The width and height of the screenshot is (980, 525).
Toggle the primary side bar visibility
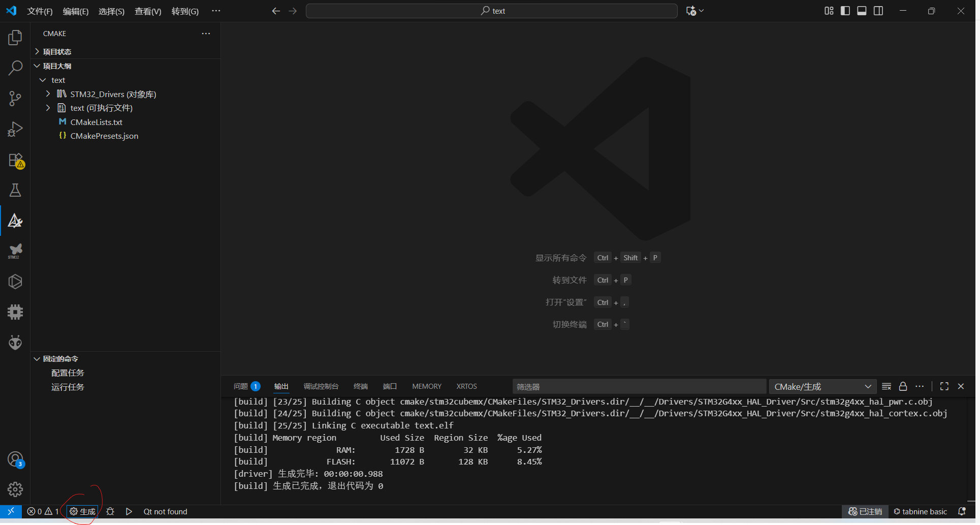point(845,11)
